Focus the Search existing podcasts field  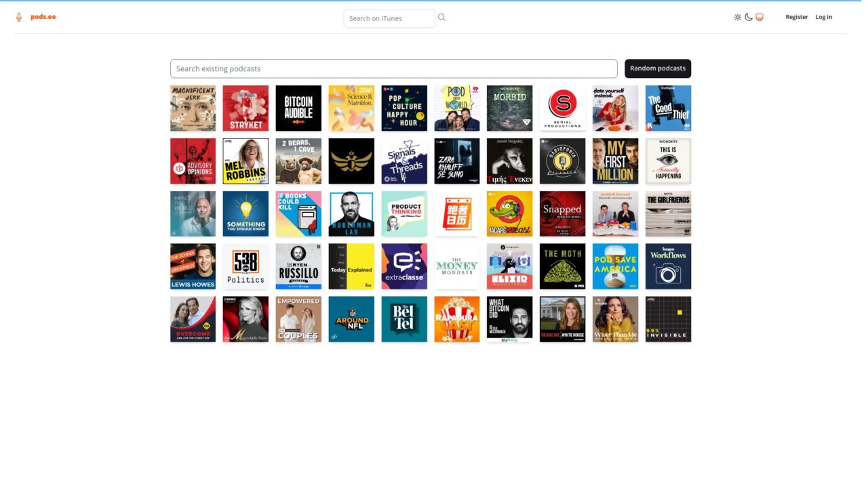393,68
